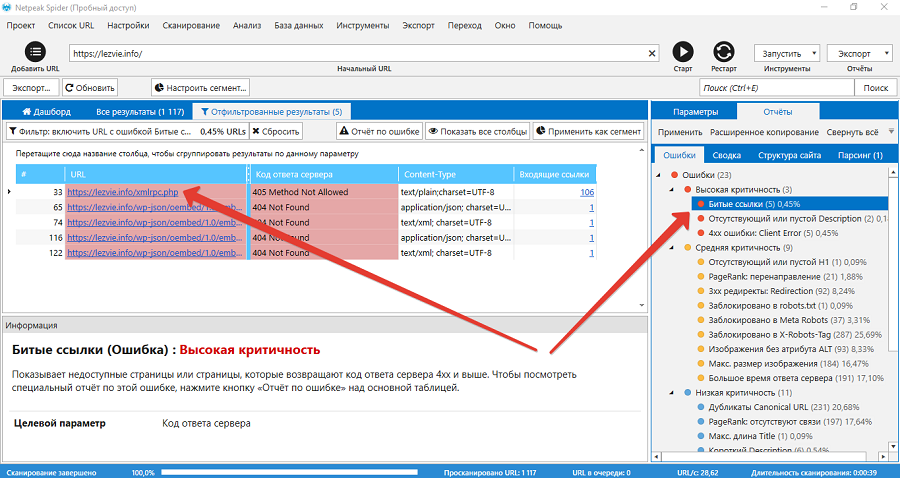Select the Структура сайта sub-tab
The width and height of the screenshot is (900, 478).
coord(789,155)
